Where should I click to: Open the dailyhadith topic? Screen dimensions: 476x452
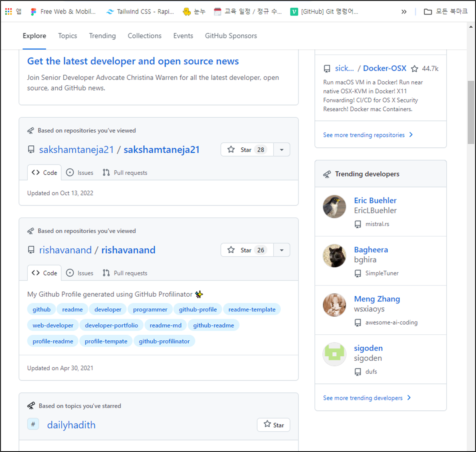point(71,425)
